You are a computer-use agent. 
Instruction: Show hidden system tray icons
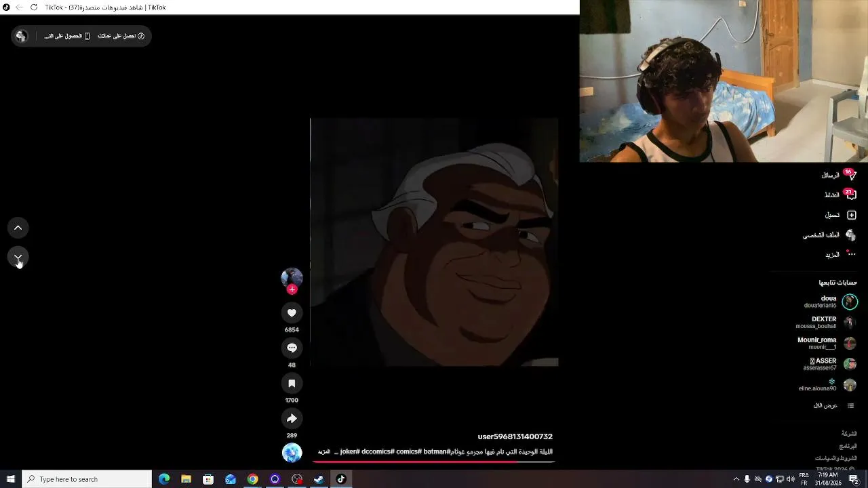(736, 479)
